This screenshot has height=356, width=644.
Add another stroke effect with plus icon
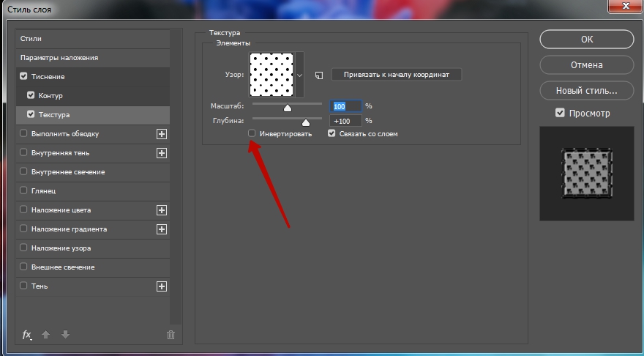click(162, 134)
